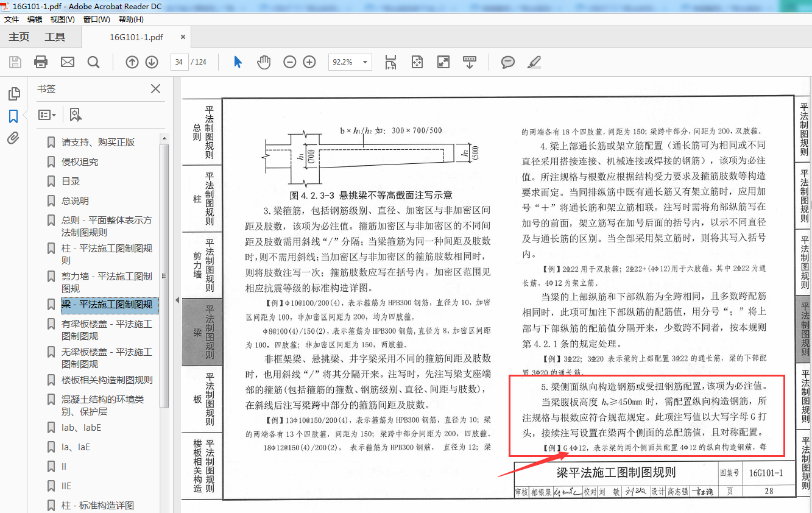Viewport: 812px width, 513px height.
Task: Click the Save file icon
Action: [15, 62]
